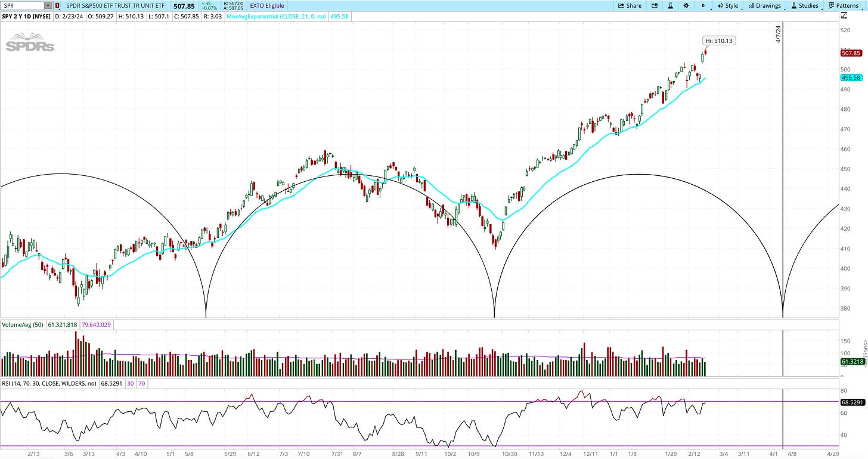868x459 pixels.
Task: Open the Studies dropdown menu
Action: (805, 5)
